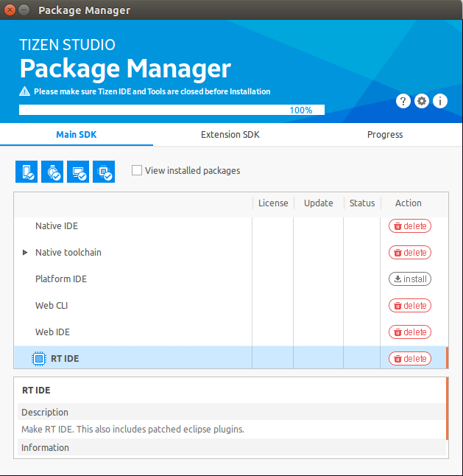Click the wearable watch profile filter icon
Image resolution: width=463 pixels, height=476 pixels.
(52, 172)
